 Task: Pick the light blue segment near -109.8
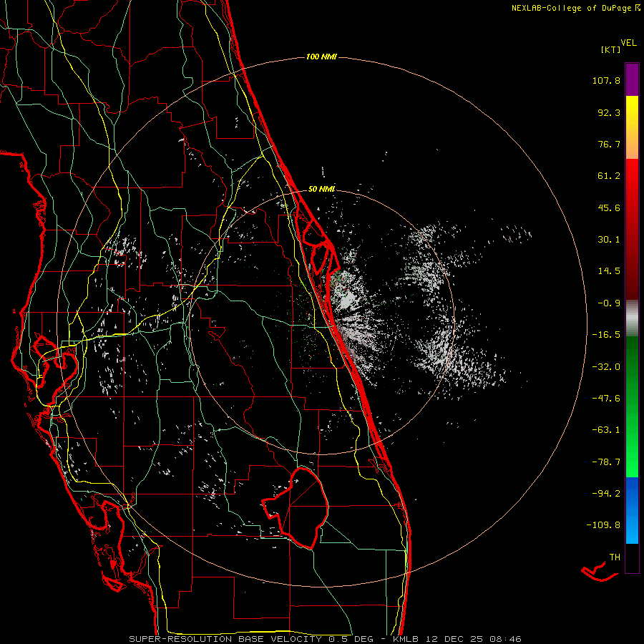pyautogui.click(x=632, y=528)
